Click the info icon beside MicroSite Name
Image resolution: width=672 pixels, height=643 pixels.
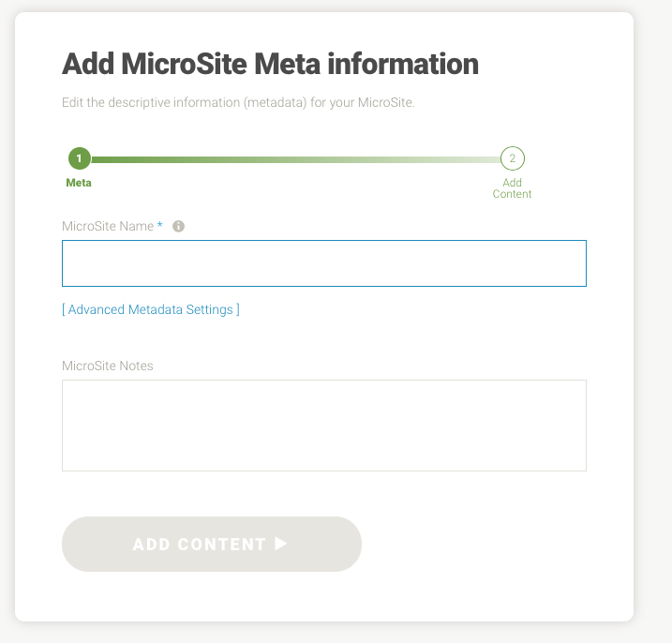coord(179,226)
